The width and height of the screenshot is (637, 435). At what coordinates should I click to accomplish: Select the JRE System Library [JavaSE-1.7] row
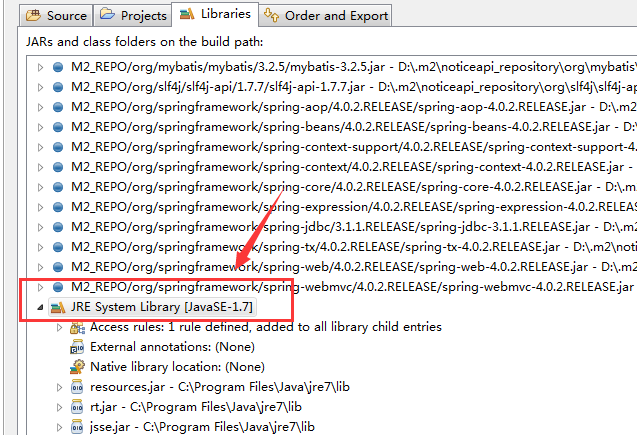(x=151, y=307)
